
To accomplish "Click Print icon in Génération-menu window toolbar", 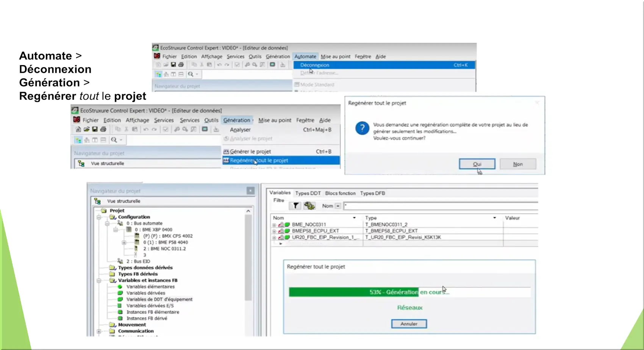I will tap(103, 130).
